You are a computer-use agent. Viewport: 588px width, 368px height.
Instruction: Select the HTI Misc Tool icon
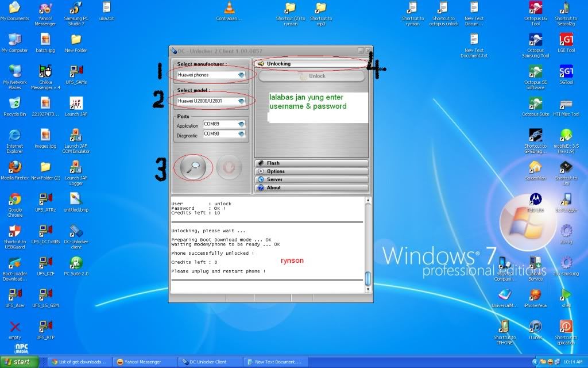(x=566, y=107)
